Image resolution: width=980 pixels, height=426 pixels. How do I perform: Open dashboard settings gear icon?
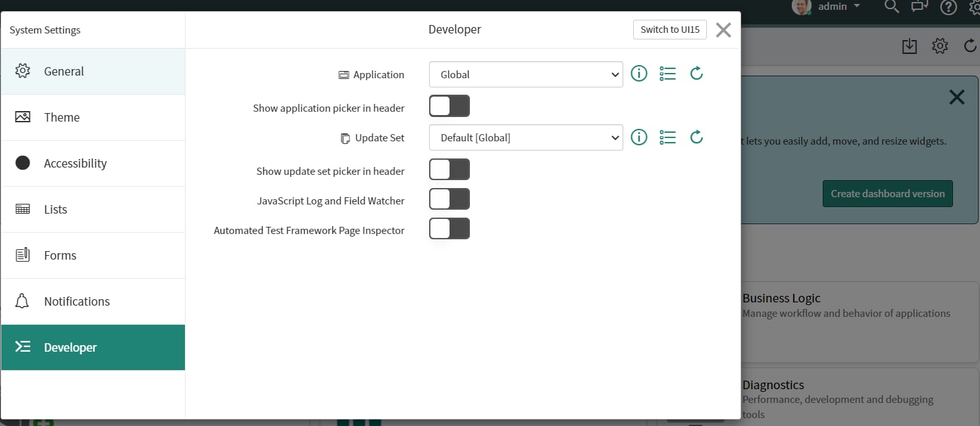coord(940,46)
